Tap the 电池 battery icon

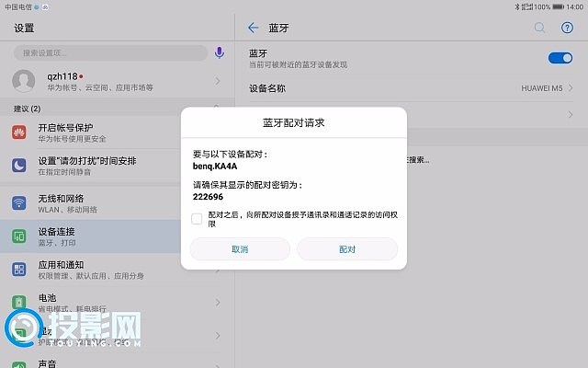pyautogui.click(x=19, y=302)
